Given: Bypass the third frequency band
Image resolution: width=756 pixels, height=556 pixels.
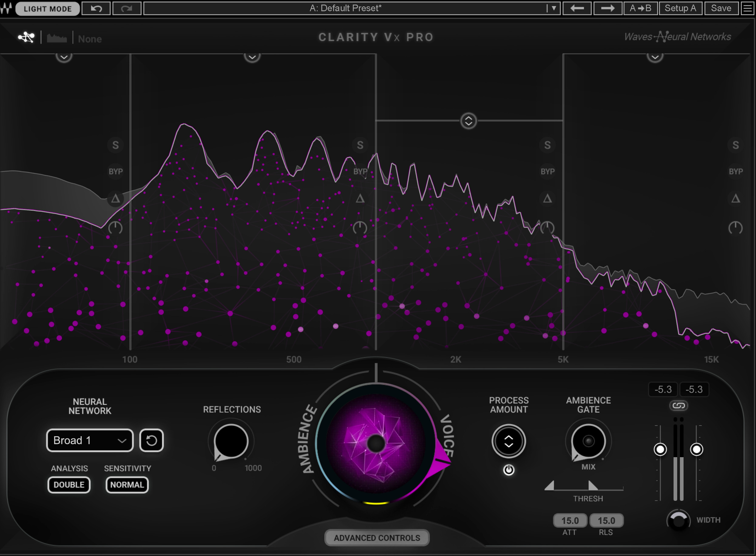Looking at the screenshot, I should pos(547,172).
